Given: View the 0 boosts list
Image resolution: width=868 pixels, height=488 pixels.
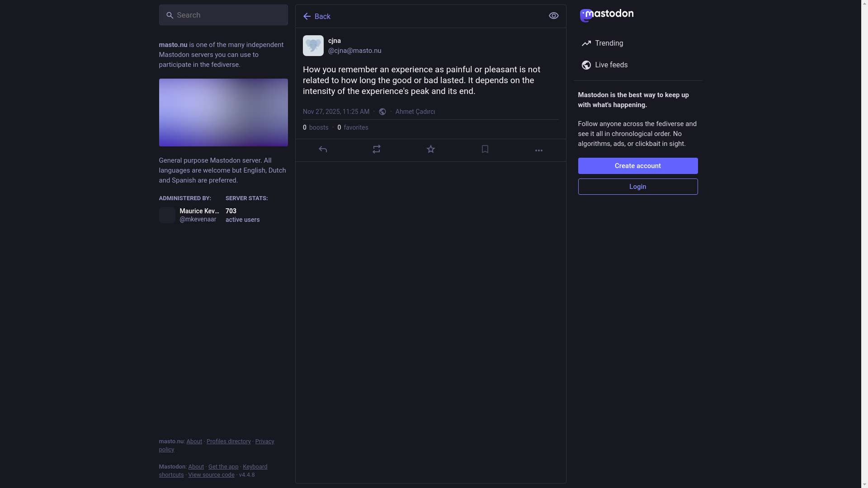Looking at the screenshot, I should [x=316, y=127].
